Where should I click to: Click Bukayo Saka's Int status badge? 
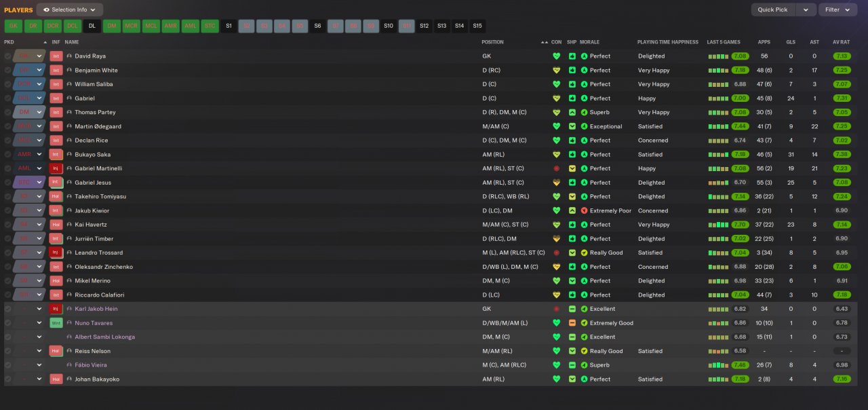56,155
